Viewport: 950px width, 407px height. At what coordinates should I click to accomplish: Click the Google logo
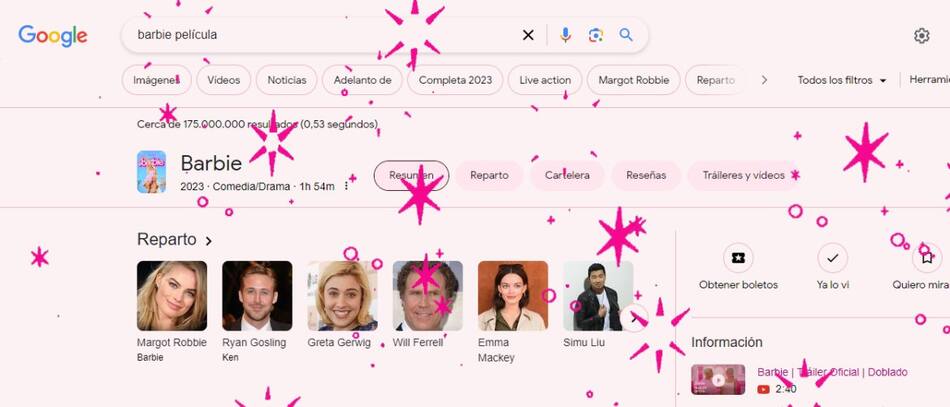tap(53, 36)
